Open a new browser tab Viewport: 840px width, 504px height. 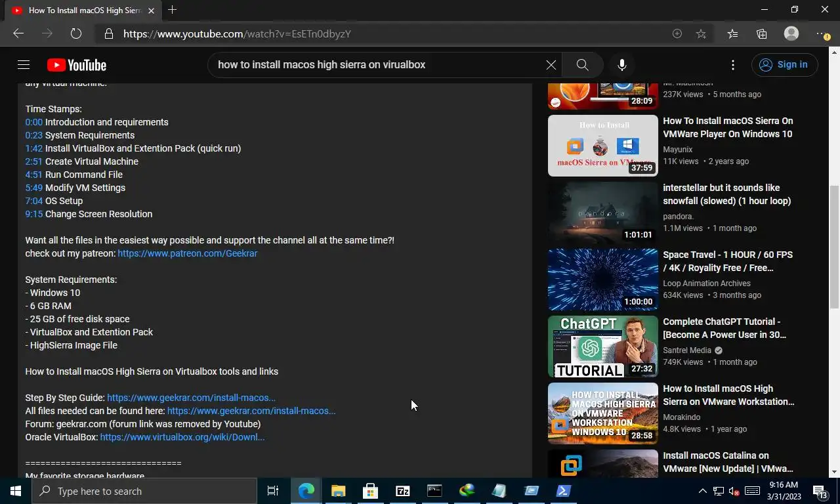click(172, 10)
